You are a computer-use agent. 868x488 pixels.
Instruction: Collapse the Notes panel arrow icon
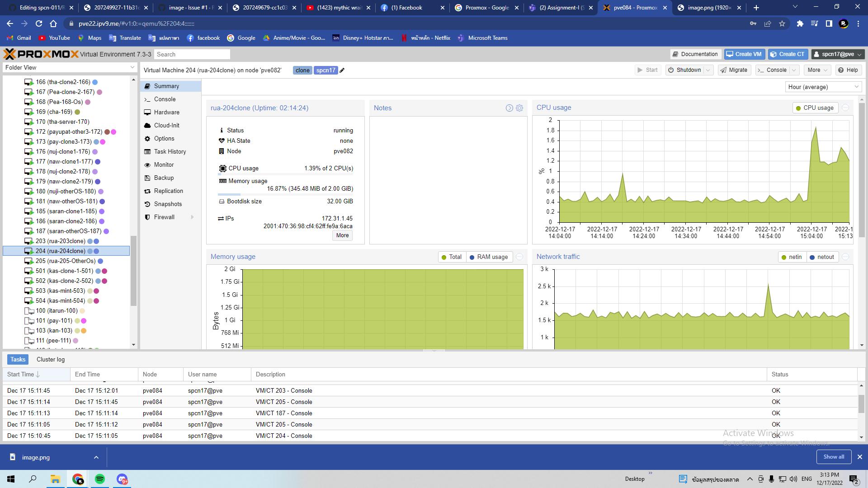coord(509,108)
